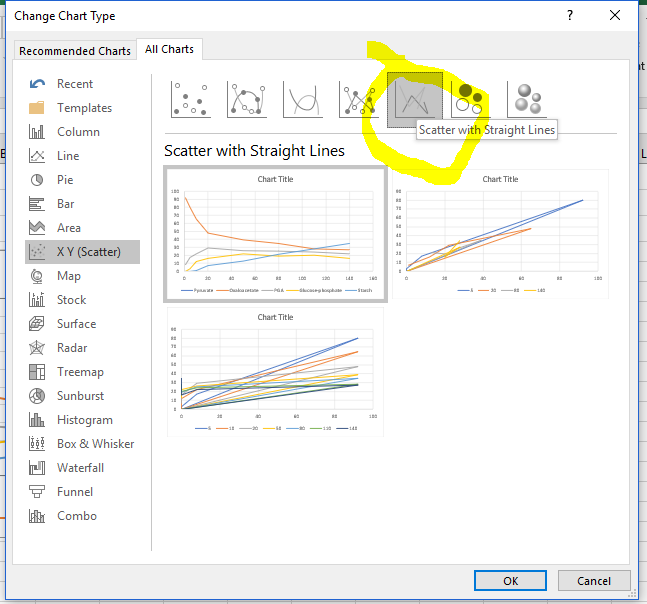Pick the first chart preview with Pyruvate legend

(275, 234)
